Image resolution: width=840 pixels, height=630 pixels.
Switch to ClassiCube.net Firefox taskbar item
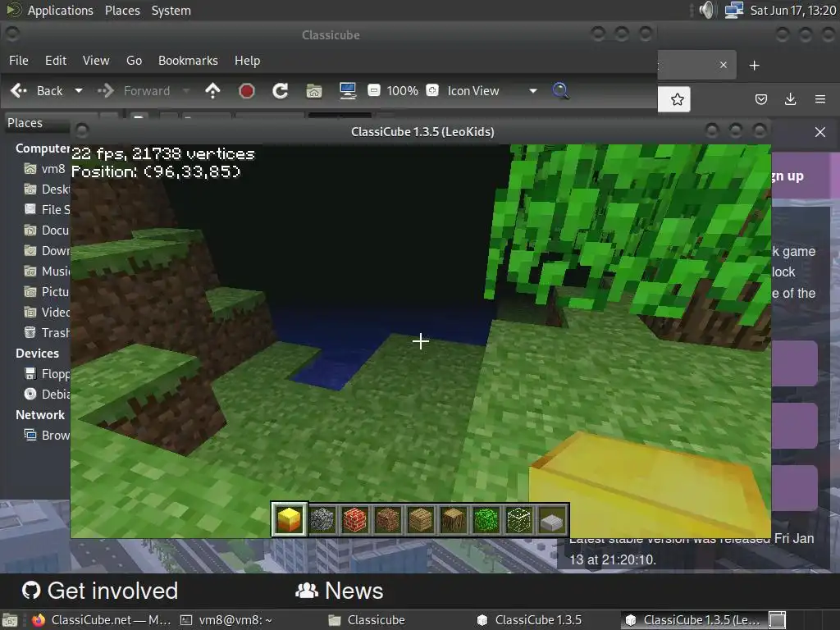(x=101, y=620)
